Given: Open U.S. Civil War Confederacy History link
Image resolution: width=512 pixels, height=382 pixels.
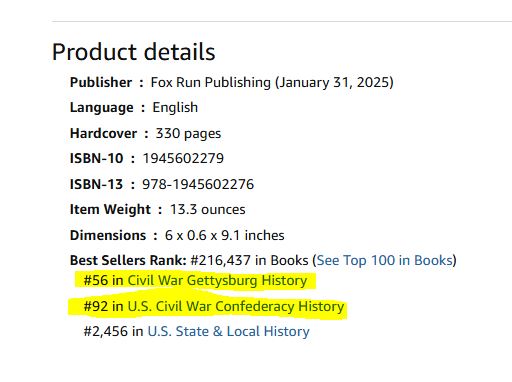Looking at the screenshot, I should pos(236,306).
